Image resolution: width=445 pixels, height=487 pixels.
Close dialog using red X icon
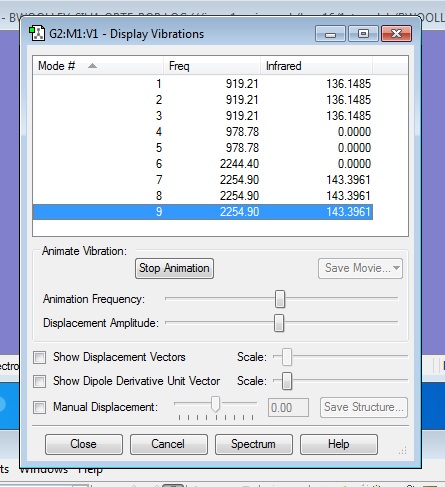coord(396,34)
